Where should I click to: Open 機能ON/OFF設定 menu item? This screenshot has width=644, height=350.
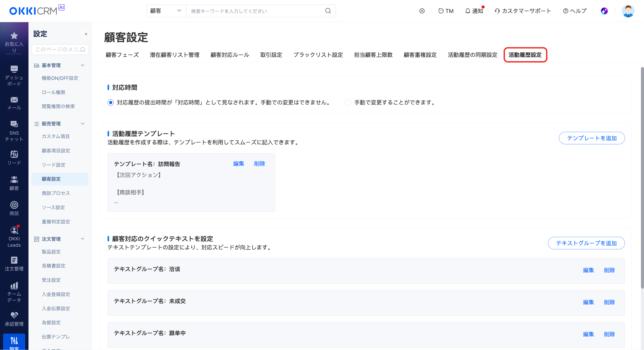[60, 78]
